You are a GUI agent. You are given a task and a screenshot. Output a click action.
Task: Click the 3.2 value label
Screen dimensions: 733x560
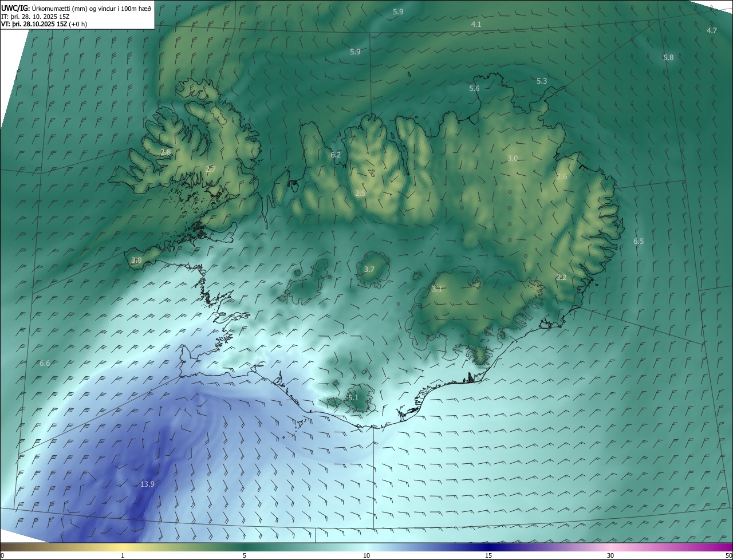(561, 277)
